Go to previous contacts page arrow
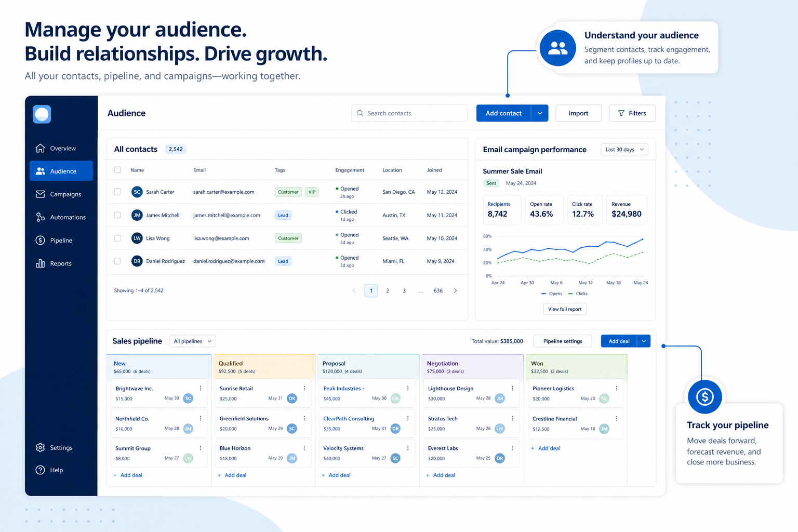 (x=354, y=291)
